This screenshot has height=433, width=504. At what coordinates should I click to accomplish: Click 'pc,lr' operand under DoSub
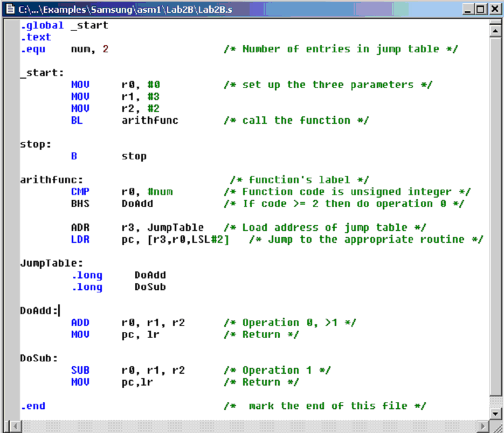tap(137, 382)
